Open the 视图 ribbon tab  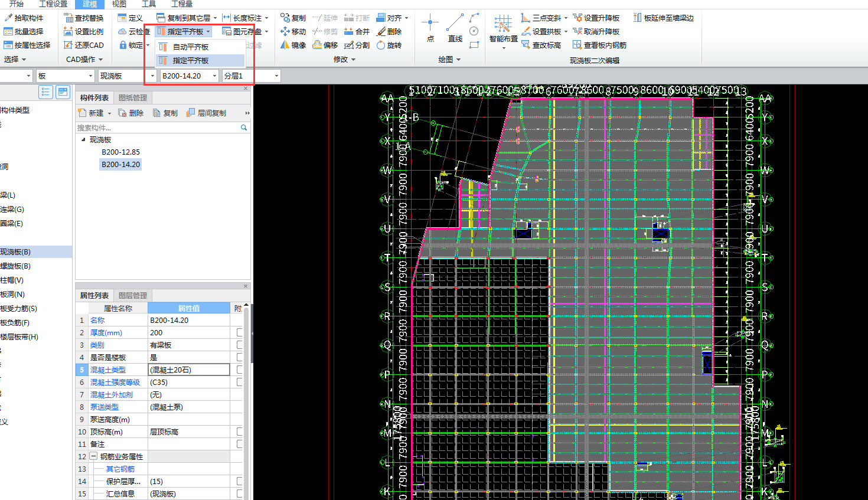pyautogui.click(x=119, y=4)
